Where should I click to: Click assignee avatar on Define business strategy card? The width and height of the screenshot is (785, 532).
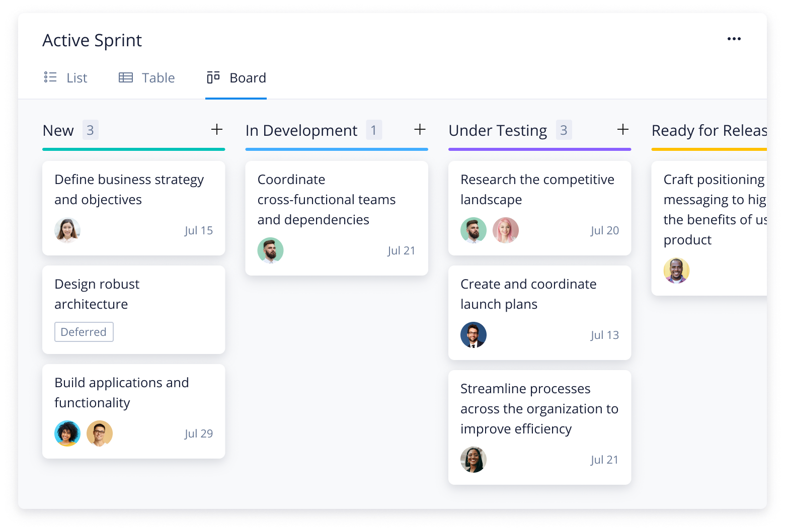(67, 230)
